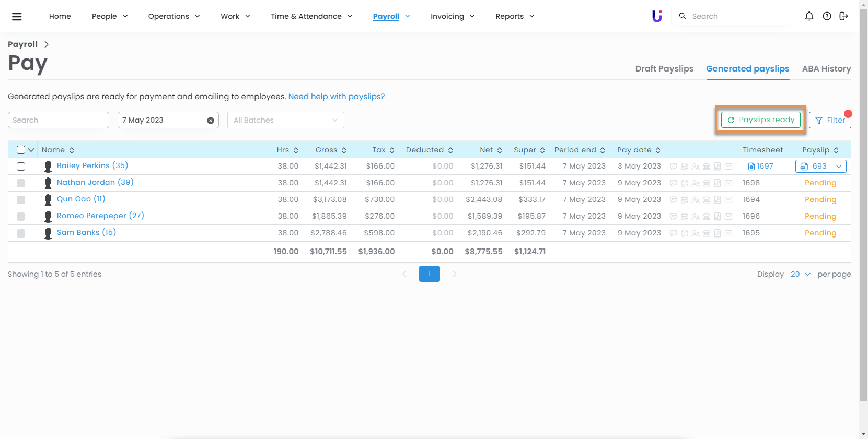Open dropdown arrow beside payslip 693

click(x=839, y=167)
